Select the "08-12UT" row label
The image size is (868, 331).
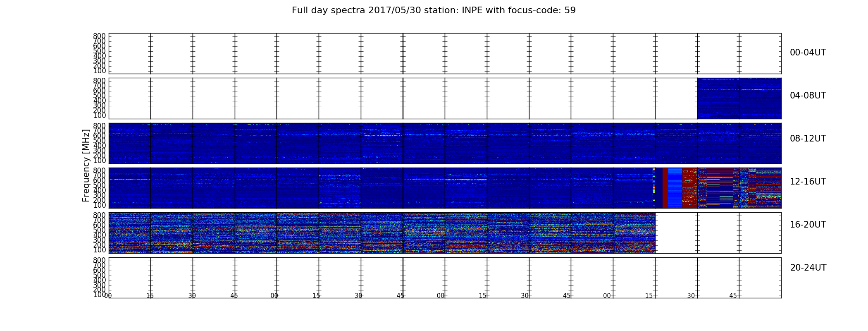[808, 139]
